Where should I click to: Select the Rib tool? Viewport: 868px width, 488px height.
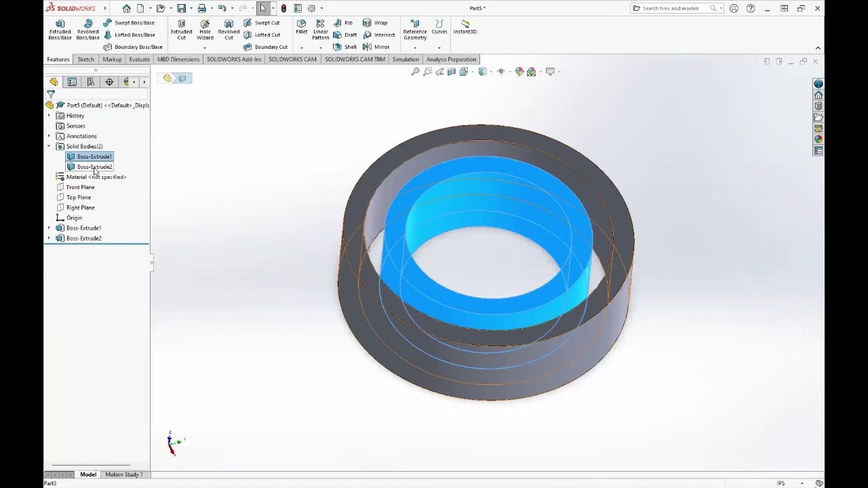tap(343, 22)
